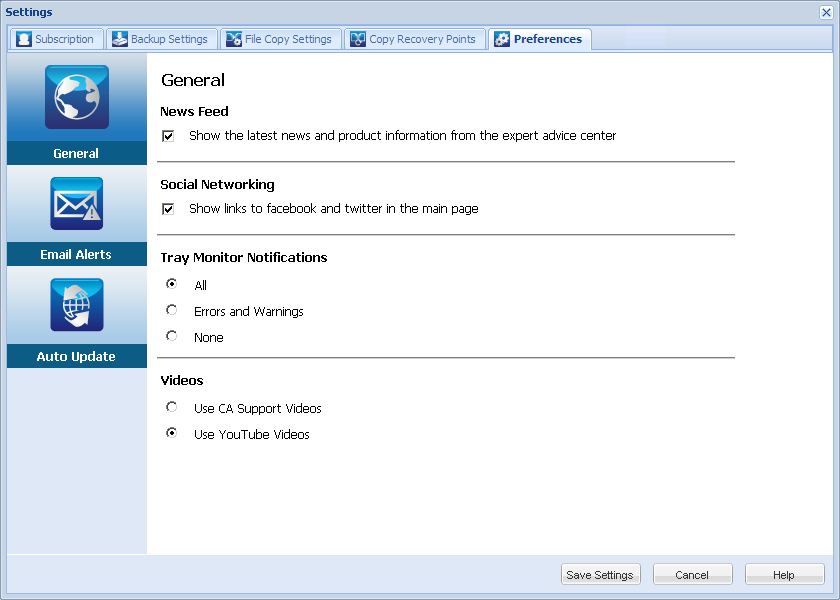
Task: Select the Use YouTube Videos option
Action: [x=171, y=433]
